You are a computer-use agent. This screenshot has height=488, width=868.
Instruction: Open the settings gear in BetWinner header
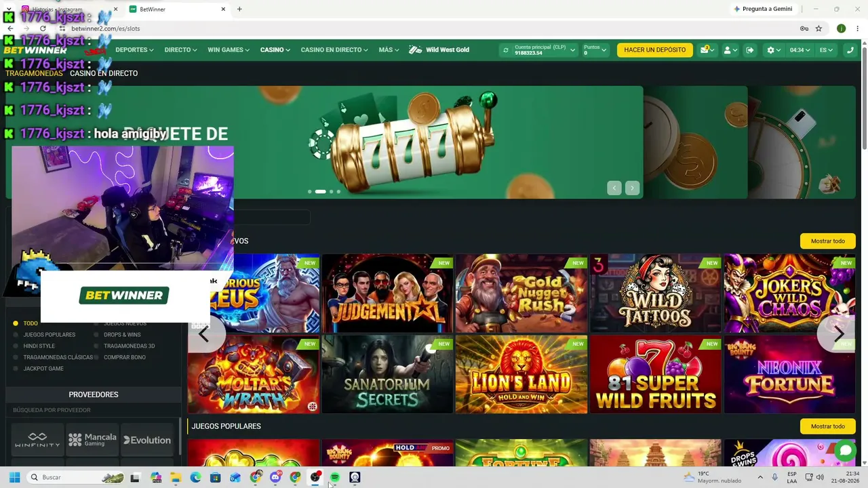[x=773, y=50]
